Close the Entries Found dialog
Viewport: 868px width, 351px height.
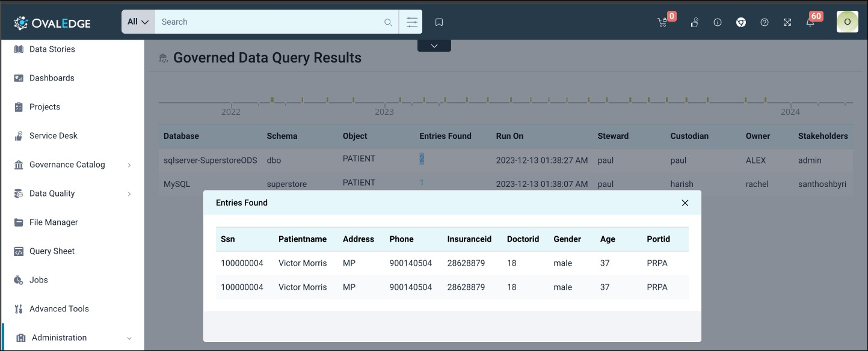click(685, 203)
